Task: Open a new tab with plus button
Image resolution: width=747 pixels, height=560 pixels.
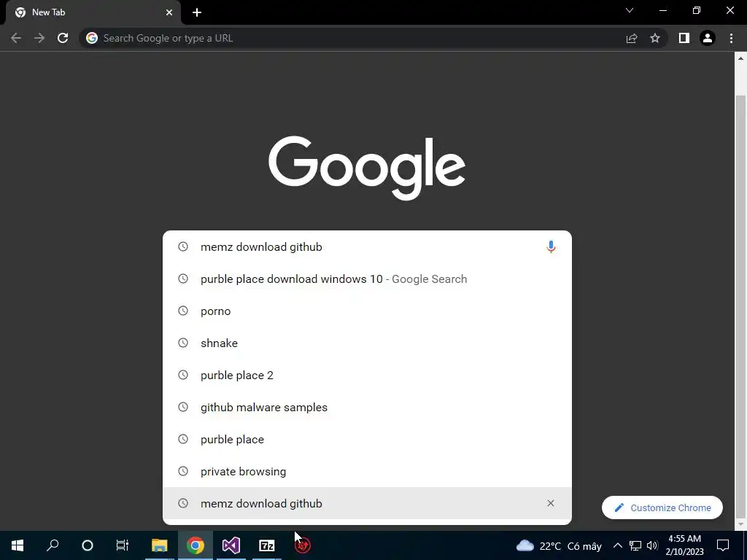Action: [x=197, y=12]
